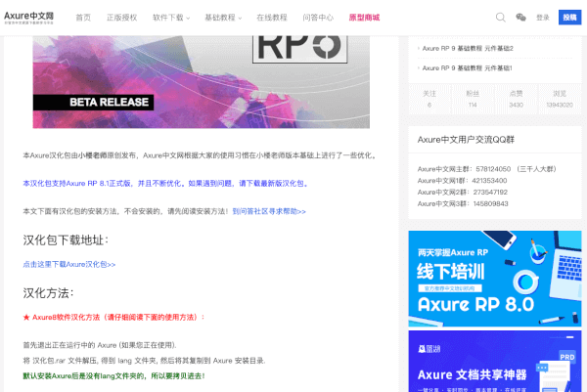Click the WeChat icon in header
Screen dimensions: 587x392
[x=520, y=18]
